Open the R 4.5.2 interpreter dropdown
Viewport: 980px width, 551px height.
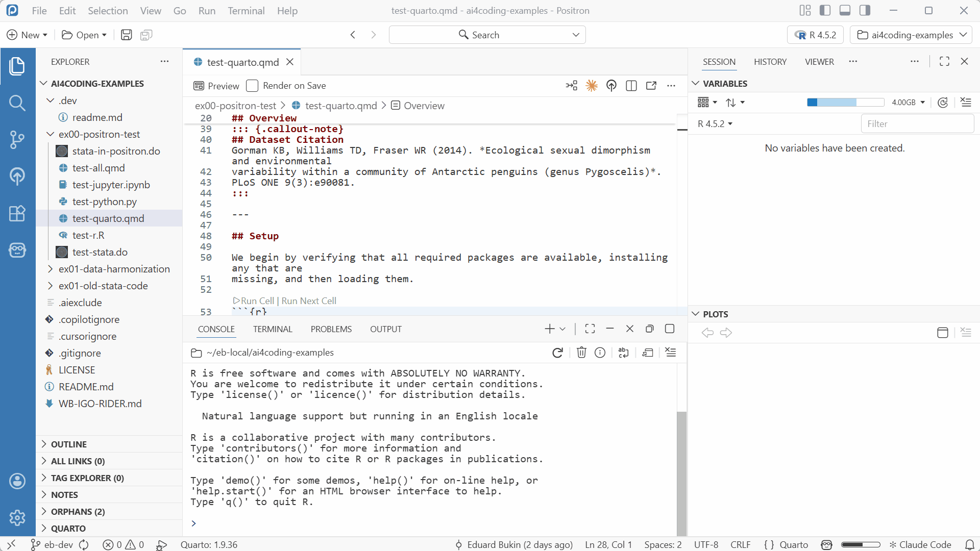click(x=816, y=35)
